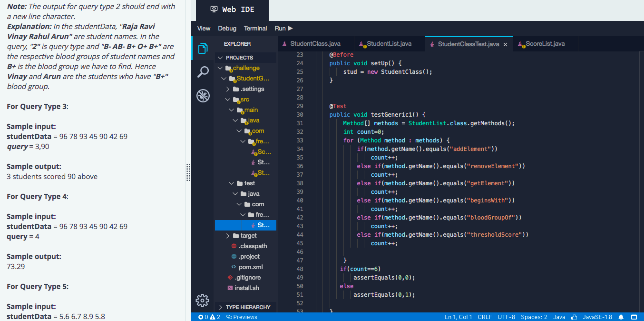Select the Search icon in activity bar

203,71
